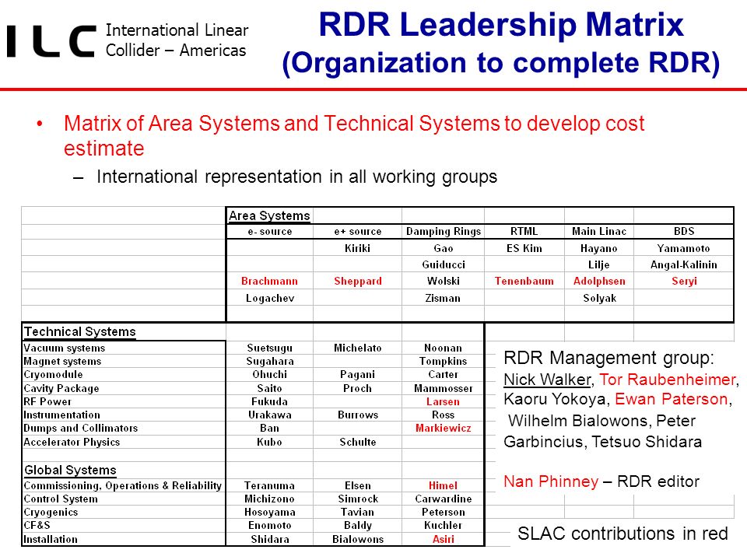
Task: Click the red 'Seryi' cell
Action: click(x=685, y=281)
